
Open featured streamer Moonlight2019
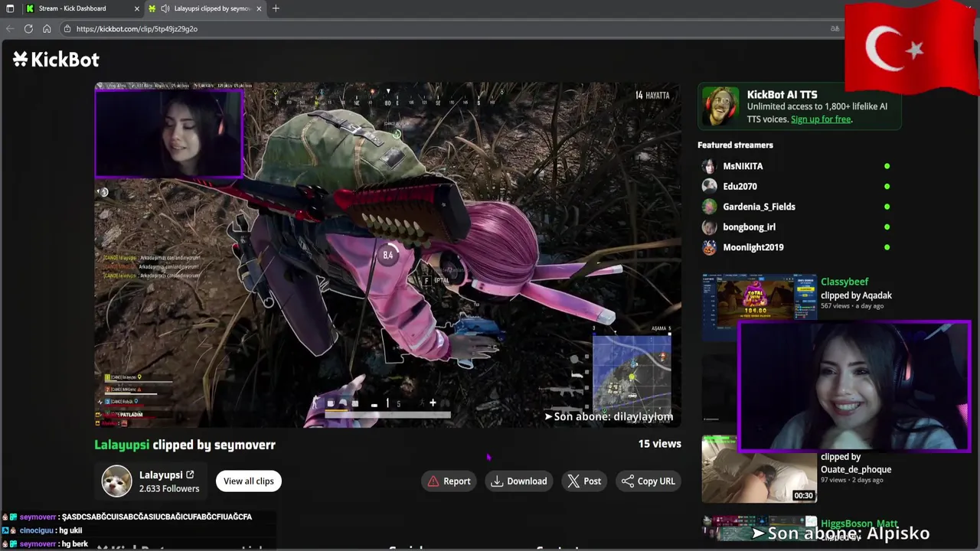click(x=753, y=247)
